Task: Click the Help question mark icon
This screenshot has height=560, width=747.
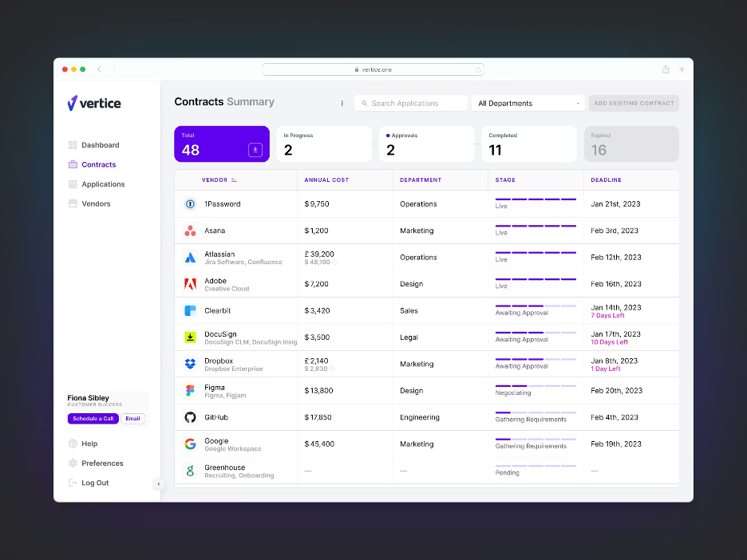Action: coord(73,444)
